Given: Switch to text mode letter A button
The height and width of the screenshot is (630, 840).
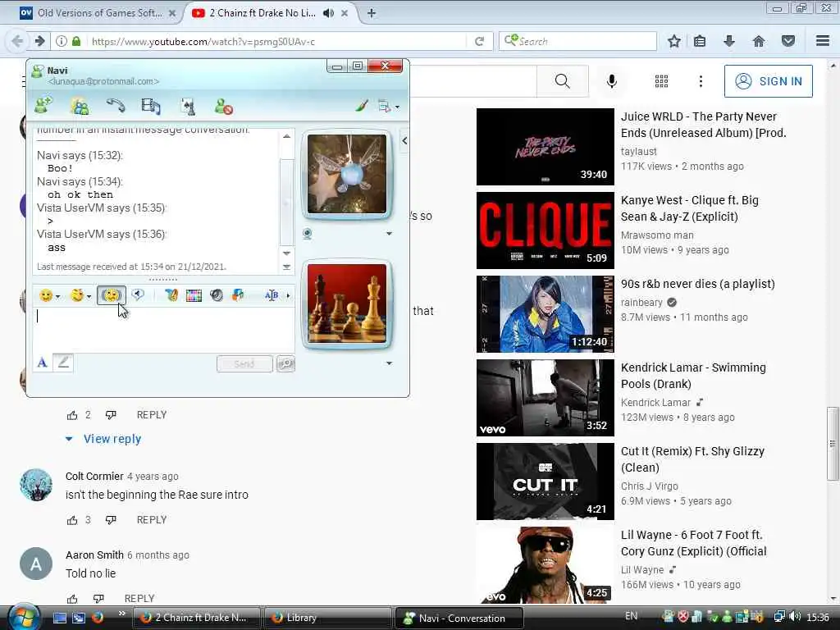Looking at the screenshot, I should (x=43, y=363).
